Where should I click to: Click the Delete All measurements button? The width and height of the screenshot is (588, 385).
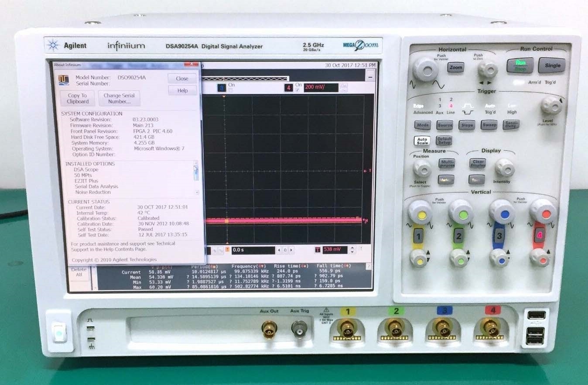click(79, 272)
